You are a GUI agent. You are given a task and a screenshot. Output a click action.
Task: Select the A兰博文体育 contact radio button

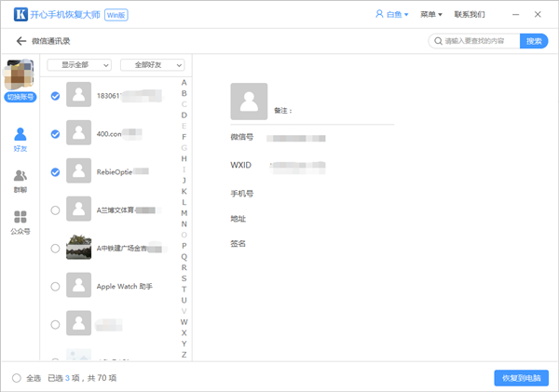coord(55,210)
